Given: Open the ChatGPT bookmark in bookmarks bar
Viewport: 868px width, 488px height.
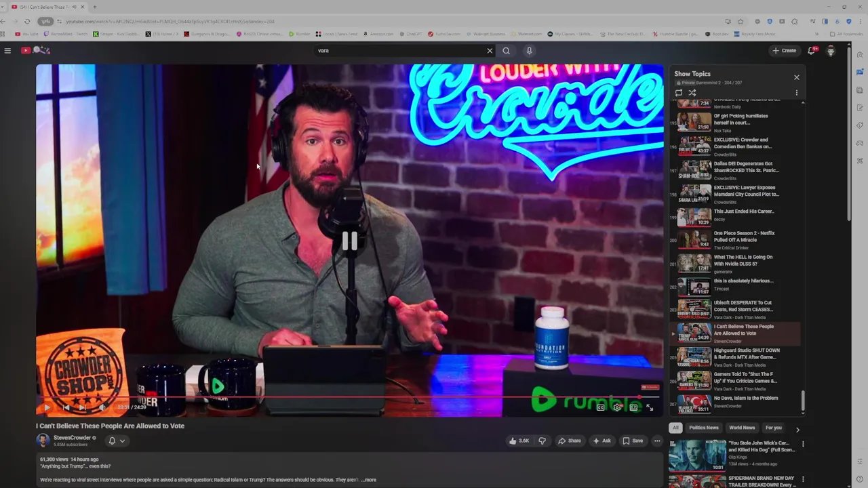Looking at the screenshot, I should pos(410,34).
